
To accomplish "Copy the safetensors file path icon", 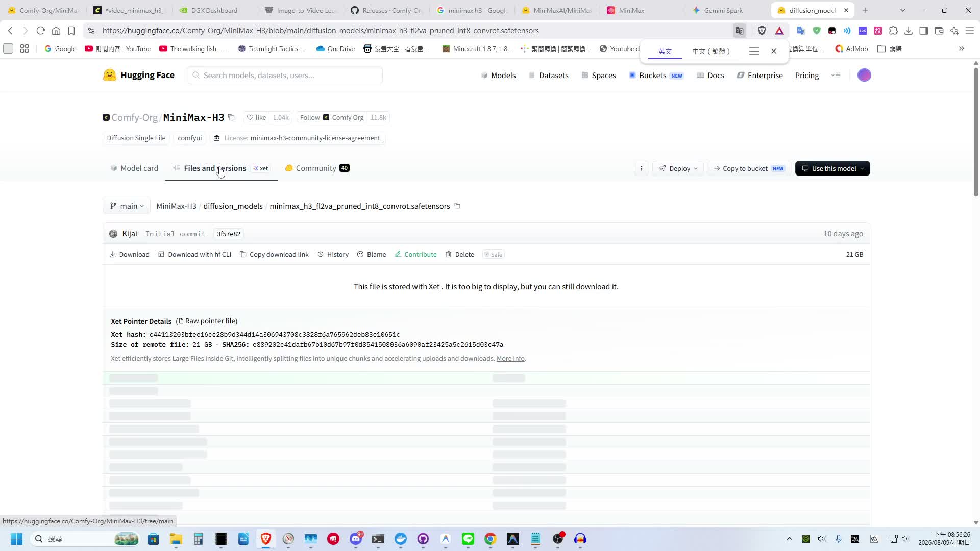I will [x=457, y=206].
